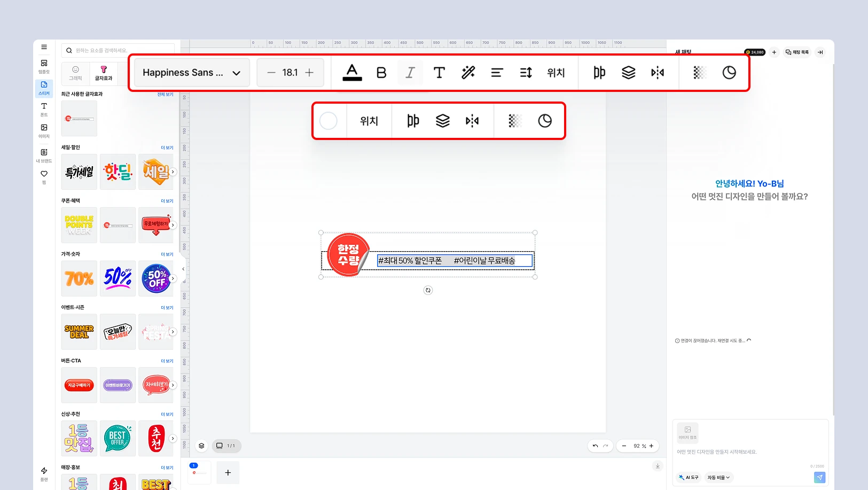The height and width of the screenshot is (490, 868).
Task: Open the 자동 비율 dropdown
Action: pos(718,477)
